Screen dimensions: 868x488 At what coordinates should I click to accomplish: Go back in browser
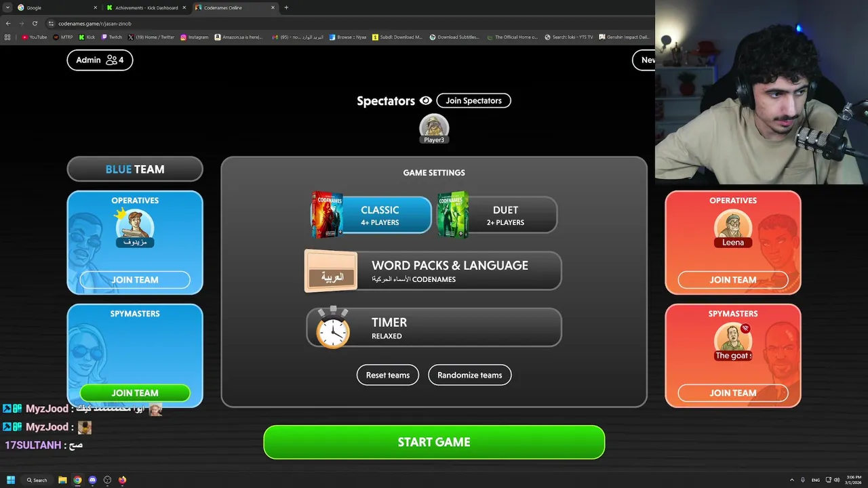pyautogui.click(x=8, y=23)
